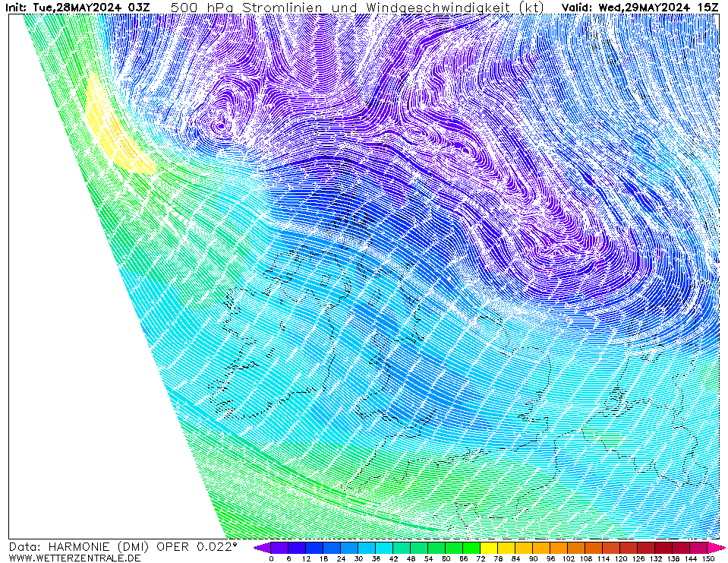This screenshot has height=563, width=728.
Task: Click the '102' legend value label
Action: click(x=568, y=558)
